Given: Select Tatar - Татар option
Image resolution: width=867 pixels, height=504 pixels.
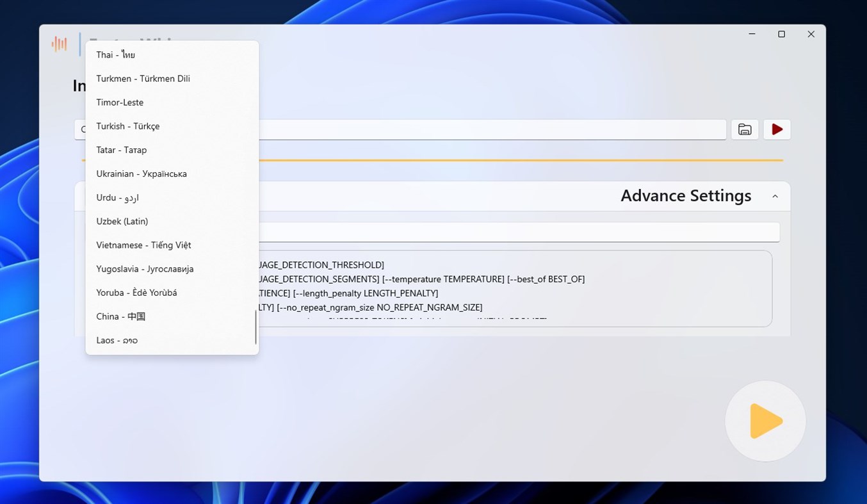Looking at the screenshot, I should (x=172, y=150).
